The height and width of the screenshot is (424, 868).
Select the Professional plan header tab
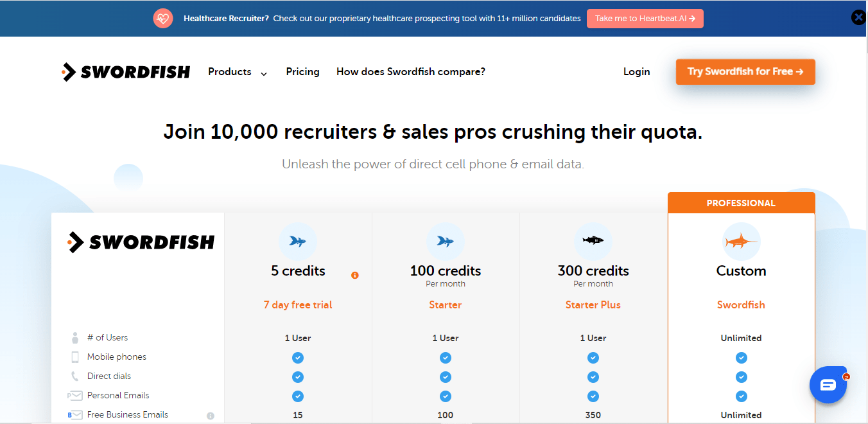tap(741, 203)
